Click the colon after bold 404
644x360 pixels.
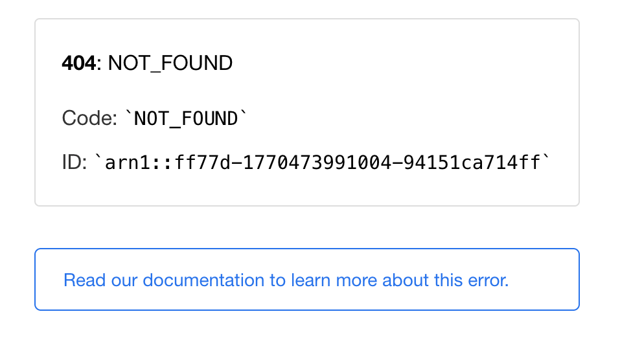coord(98,63)
